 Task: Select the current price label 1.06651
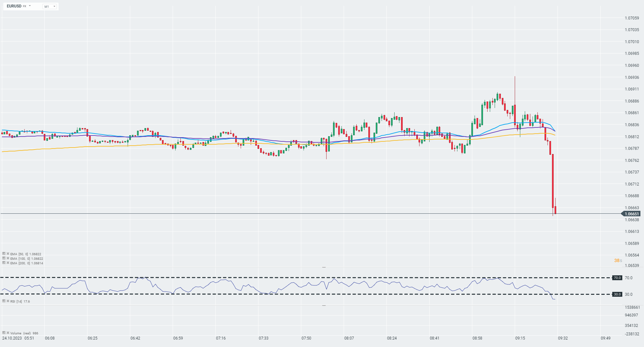coord(631,214)
